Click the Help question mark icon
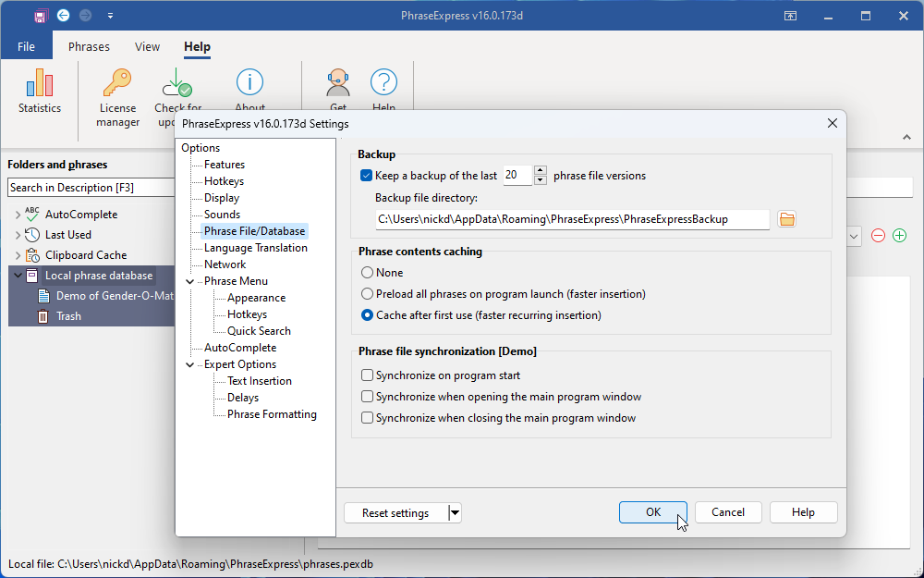Screen dimensions: 924x578 tap(383, 83)
